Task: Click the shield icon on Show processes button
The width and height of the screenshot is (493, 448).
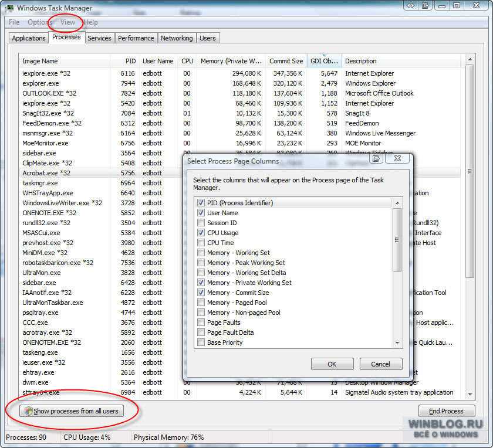Action: 29,410
